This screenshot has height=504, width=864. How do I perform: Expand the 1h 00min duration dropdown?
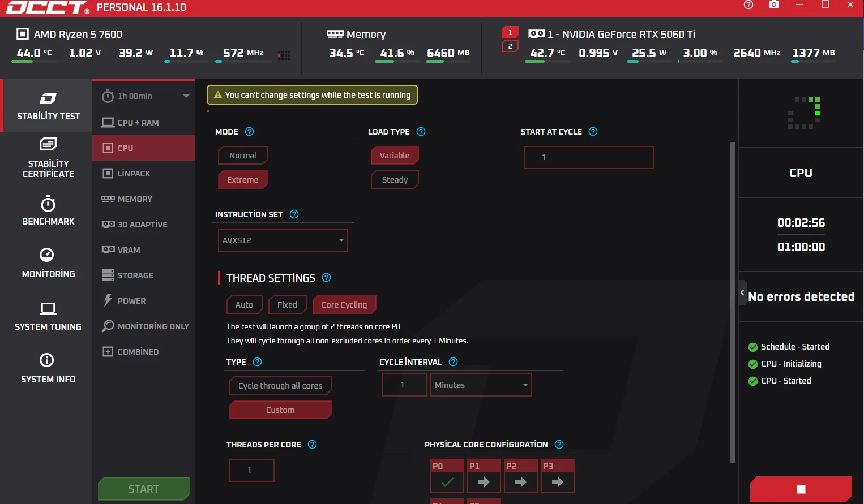(186, 96)
